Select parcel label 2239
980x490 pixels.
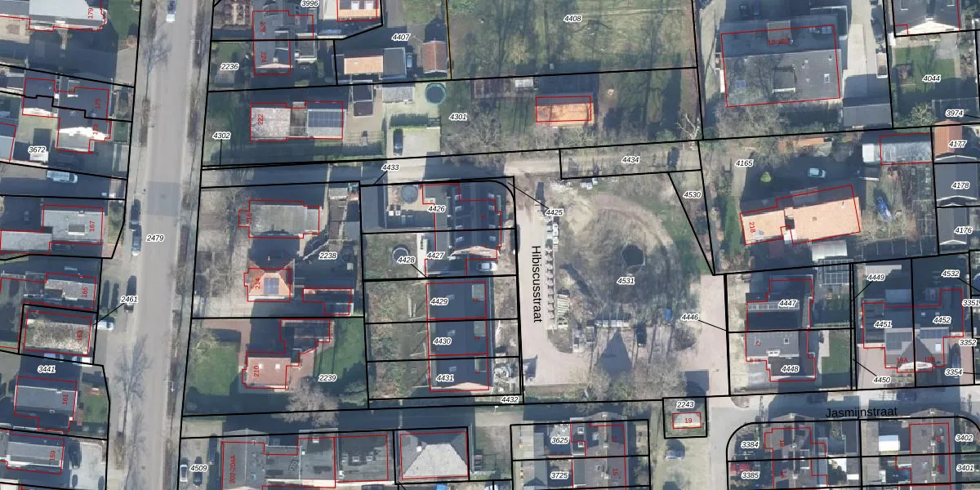coord(327,378)
